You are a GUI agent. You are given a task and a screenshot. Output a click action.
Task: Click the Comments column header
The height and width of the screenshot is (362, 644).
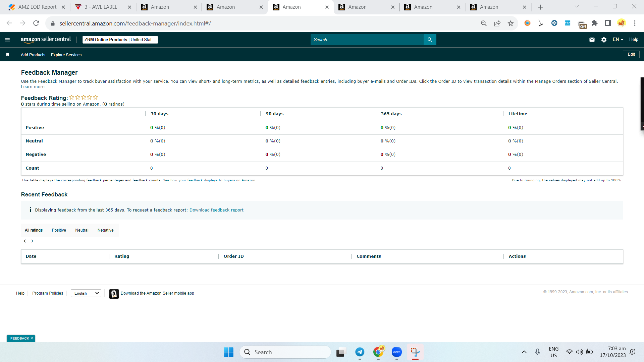click(x=369, y=256)
